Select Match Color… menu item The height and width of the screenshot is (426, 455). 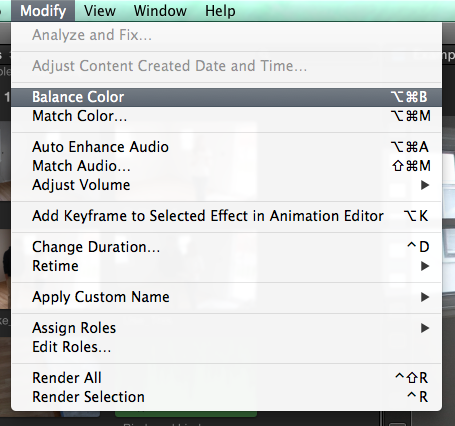(226, 116)
